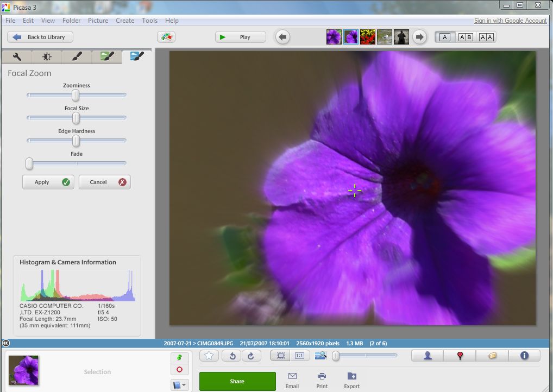Viewport: 553px width, 392px height.
Task: Open the paintbrush effects tab
Action: (77, 57)
